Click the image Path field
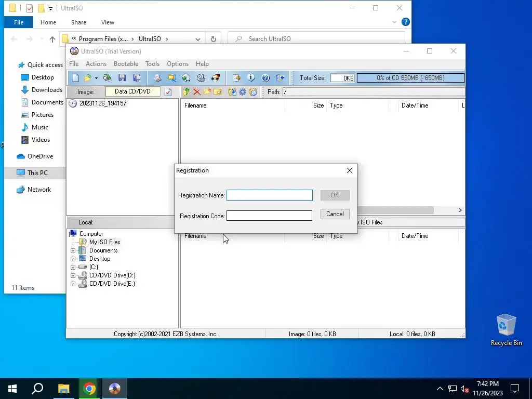 (374, 92)
